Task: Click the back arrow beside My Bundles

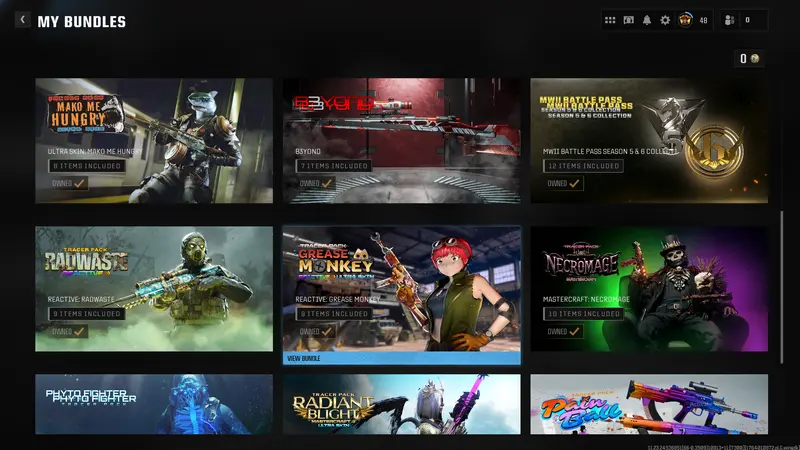Action: click(22, 21)
